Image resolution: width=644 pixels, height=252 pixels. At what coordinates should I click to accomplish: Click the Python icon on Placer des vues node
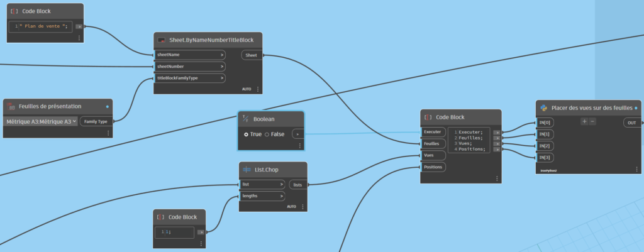coord(544,107)
